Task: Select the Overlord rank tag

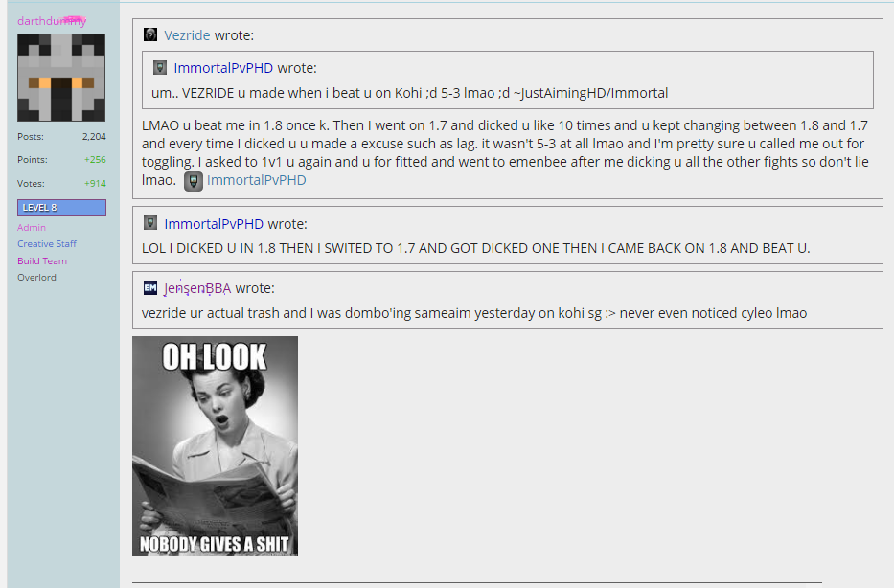Action: point(36,278)
